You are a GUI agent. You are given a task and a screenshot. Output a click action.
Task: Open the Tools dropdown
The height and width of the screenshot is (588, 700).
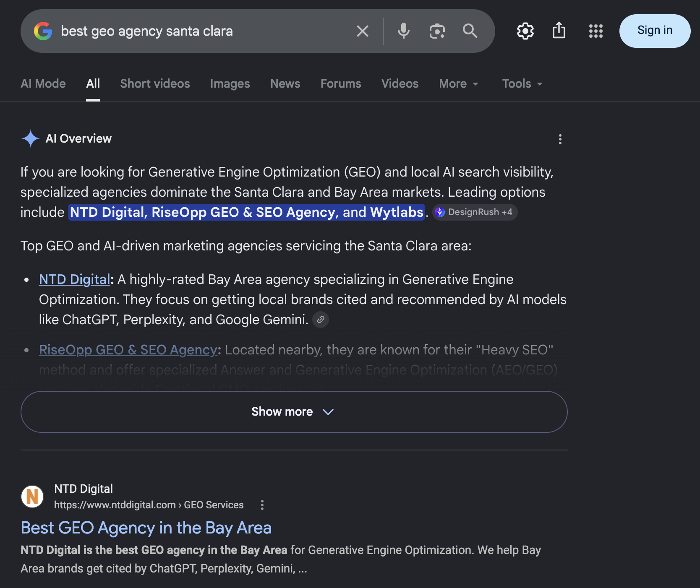point(522,84)
